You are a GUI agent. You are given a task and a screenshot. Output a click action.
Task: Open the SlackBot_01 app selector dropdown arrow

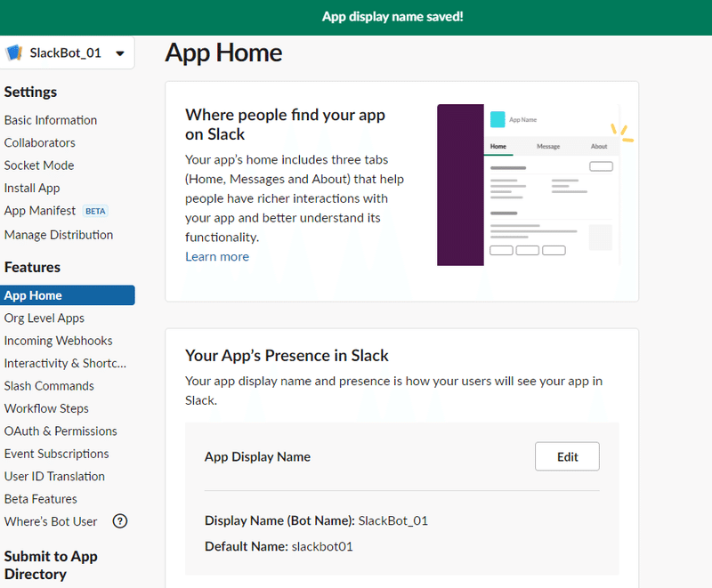pyautogui.click(x=120, y=53)
